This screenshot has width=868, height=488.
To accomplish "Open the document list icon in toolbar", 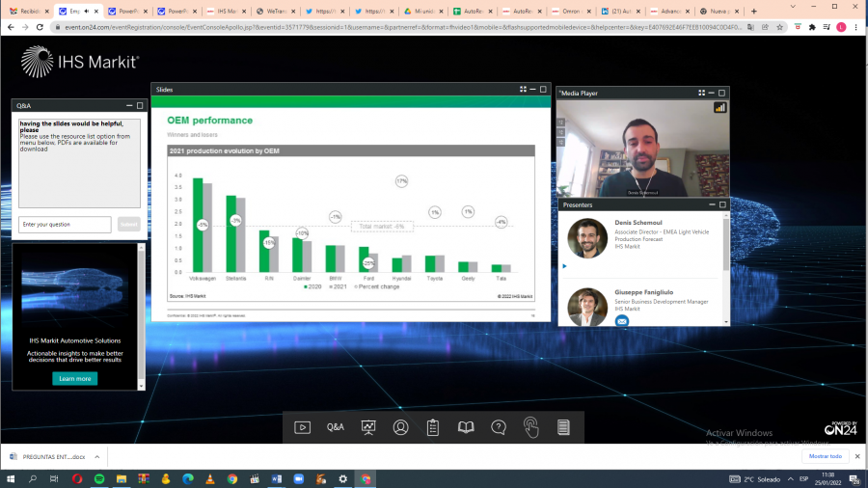I will [563, 427].
